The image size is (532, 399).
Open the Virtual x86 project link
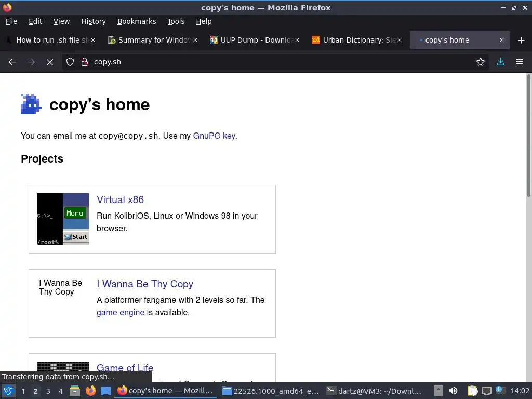click(120, 200)
